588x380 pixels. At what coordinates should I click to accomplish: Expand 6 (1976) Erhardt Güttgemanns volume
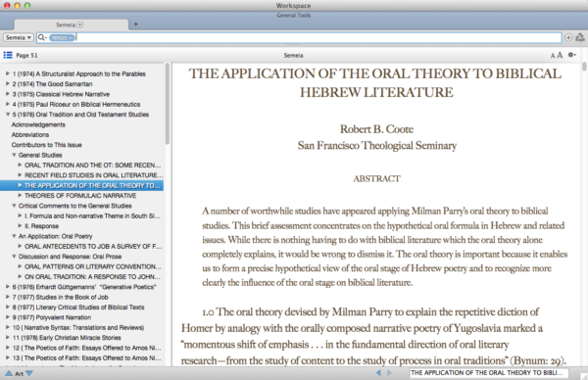tap(8, 287)
